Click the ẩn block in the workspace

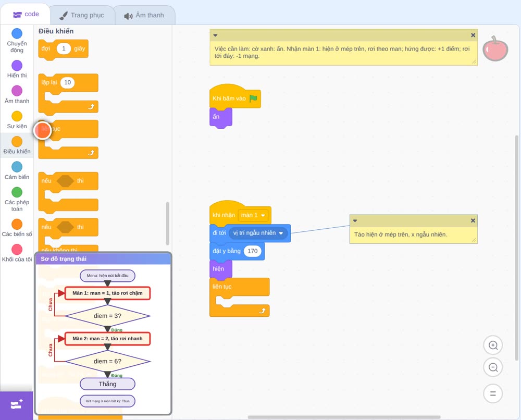click(x=220, y=117)
